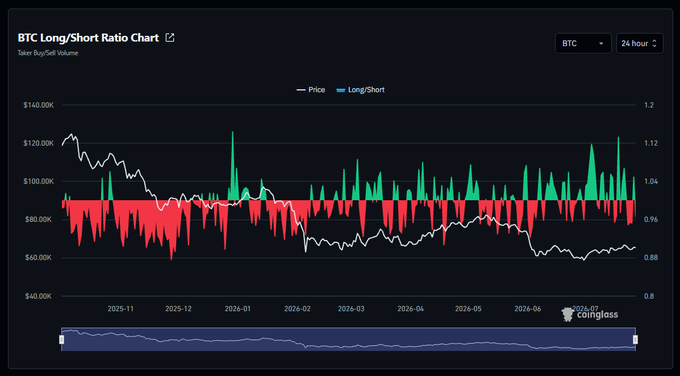This screenshot has width=680, height=376.
Task: Click the 1.2 ratio axis label
Action: click(649, 105)
